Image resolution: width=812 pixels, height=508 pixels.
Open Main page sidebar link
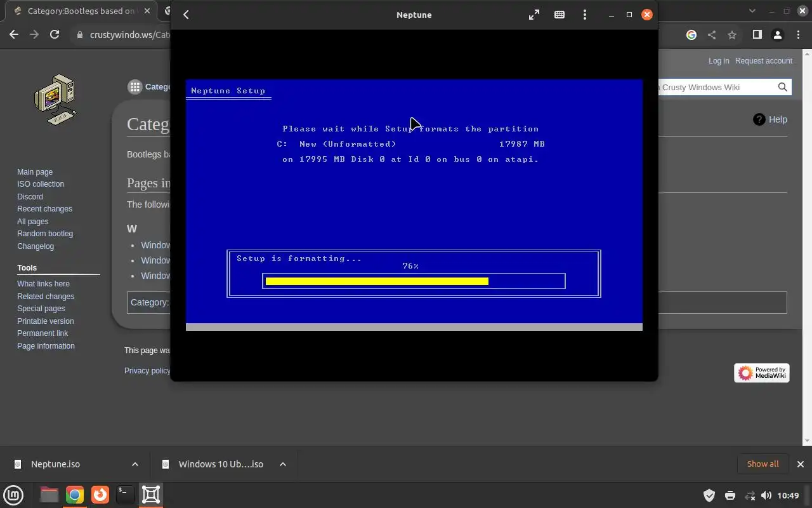(35, 172)
